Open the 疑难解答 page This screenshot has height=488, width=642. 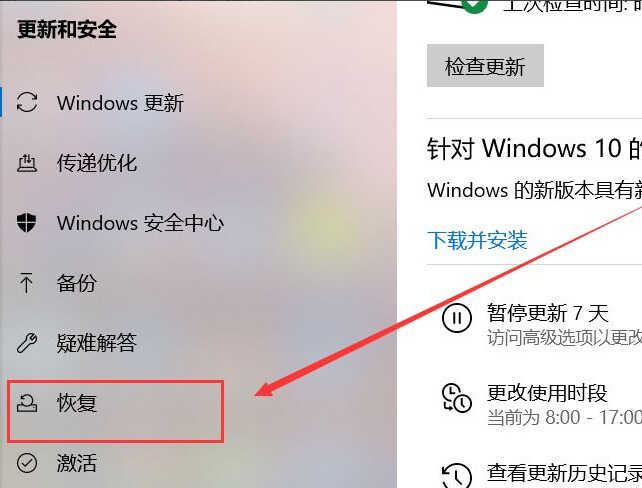pos(199,343)
